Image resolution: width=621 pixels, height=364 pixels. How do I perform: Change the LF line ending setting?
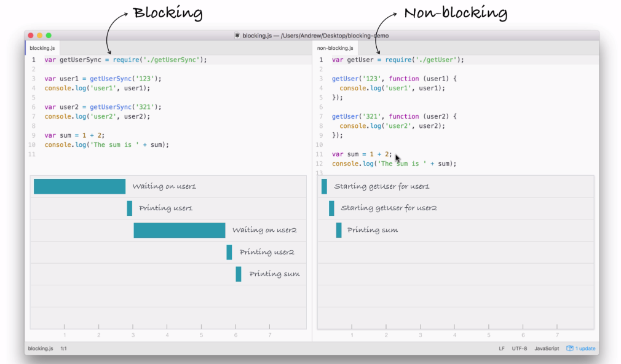coord(501,349)
